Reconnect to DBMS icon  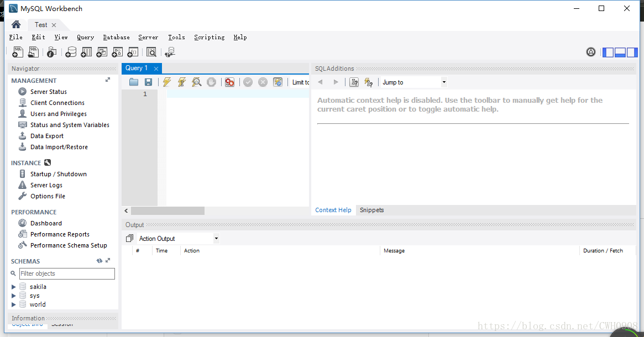170,52
